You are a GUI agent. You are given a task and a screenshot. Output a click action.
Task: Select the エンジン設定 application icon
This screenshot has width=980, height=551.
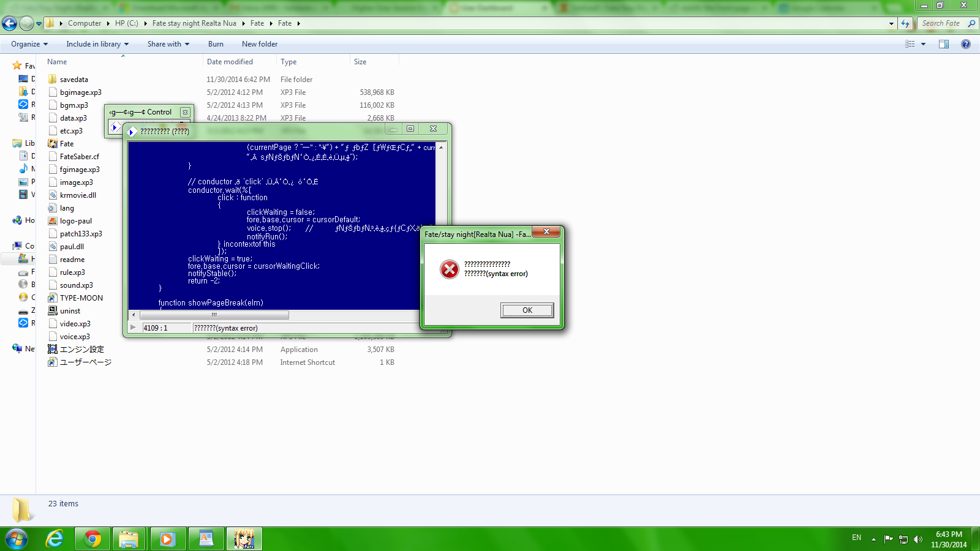(x=53, y=350)
